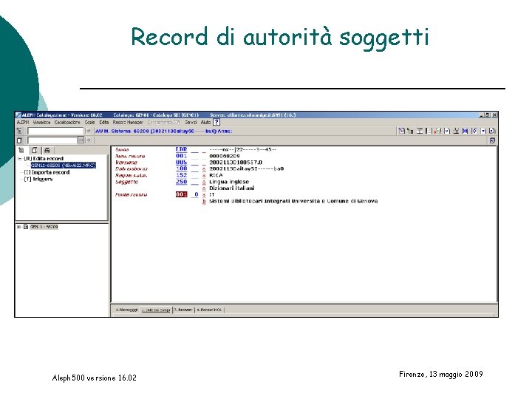Select the highlighted GEN11 NEW622.MRC record
This screenshot has width=532, height=399.
click(x=64, y=166)
